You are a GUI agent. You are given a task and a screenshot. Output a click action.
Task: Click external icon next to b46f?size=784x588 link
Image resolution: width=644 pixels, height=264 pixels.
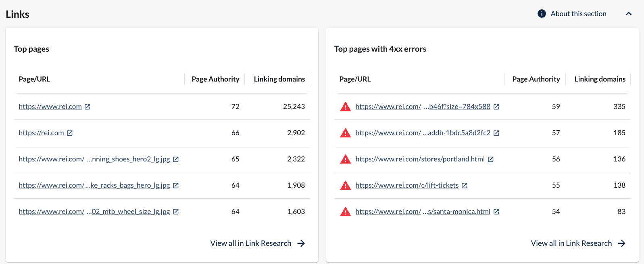pos(496,107)
